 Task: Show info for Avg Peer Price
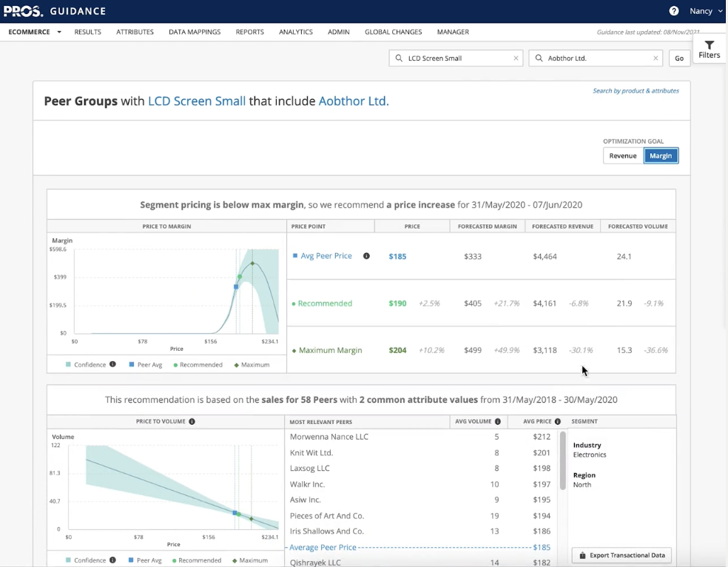[366, 256]
